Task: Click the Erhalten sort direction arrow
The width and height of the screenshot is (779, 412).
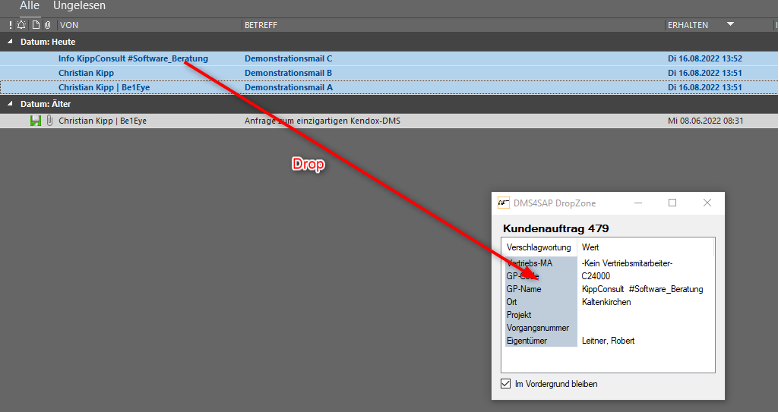Action: tap(731, 23)
